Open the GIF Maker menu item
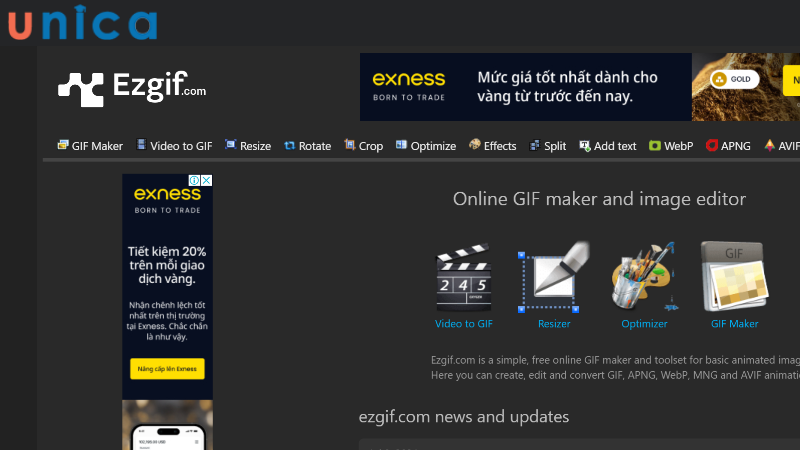The image size is (800, 450). point(90,146)
